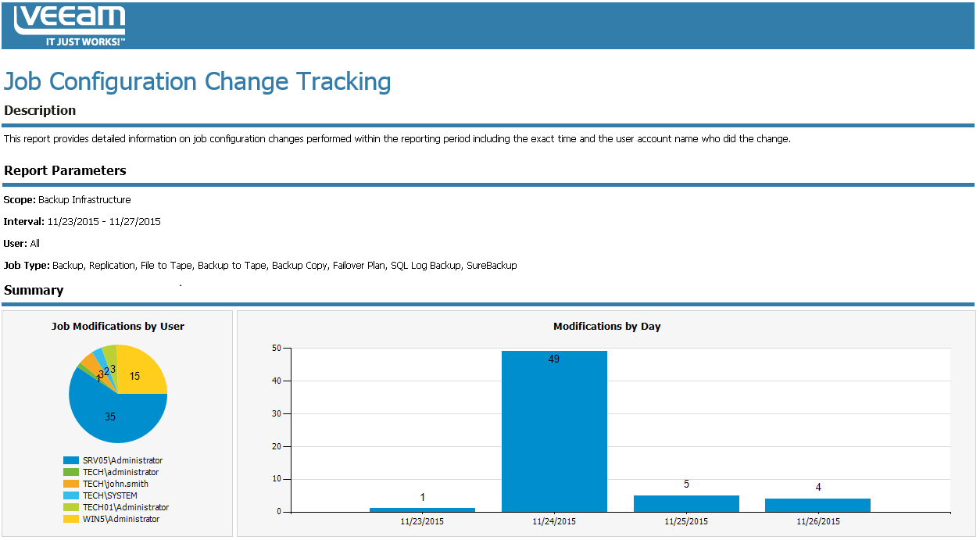The height and width of the screenshot is (540, 980).
Task: Click the green TECH\administrator legend swatch
Action: pyautogui.click(x=71, y=472)
